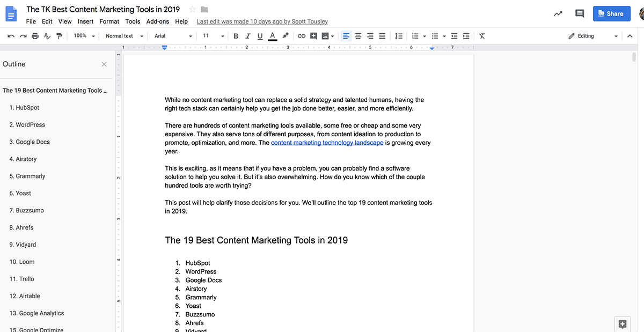The height and width of the screenshot is (332, 644).
Task: Open the text color picker
Action: (273, 36)
